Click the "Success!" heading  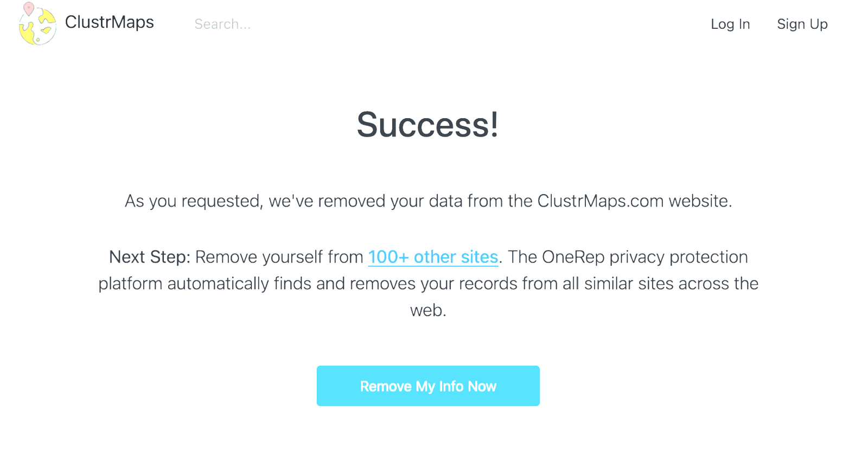pyautogui.click(x=427, y=125)
